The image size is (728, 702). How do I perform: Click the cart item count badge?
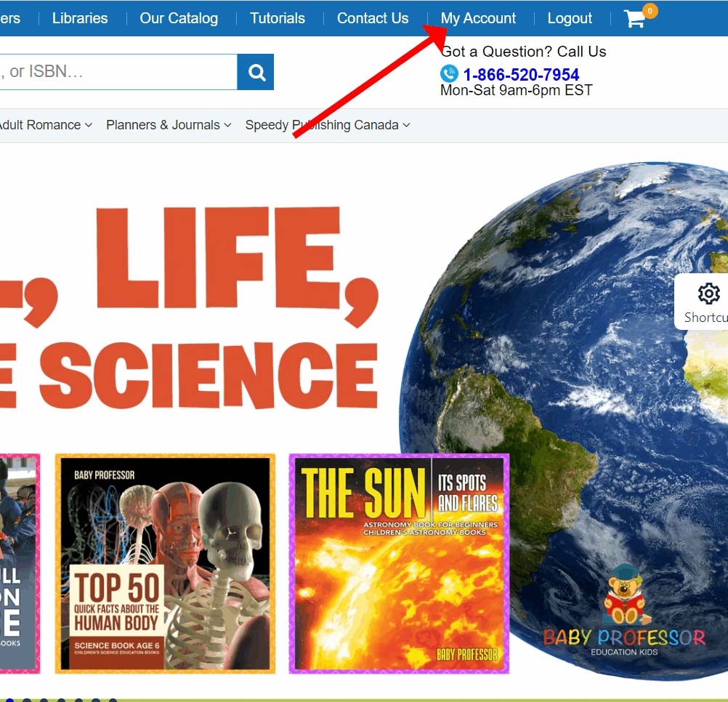click(650, 11)
